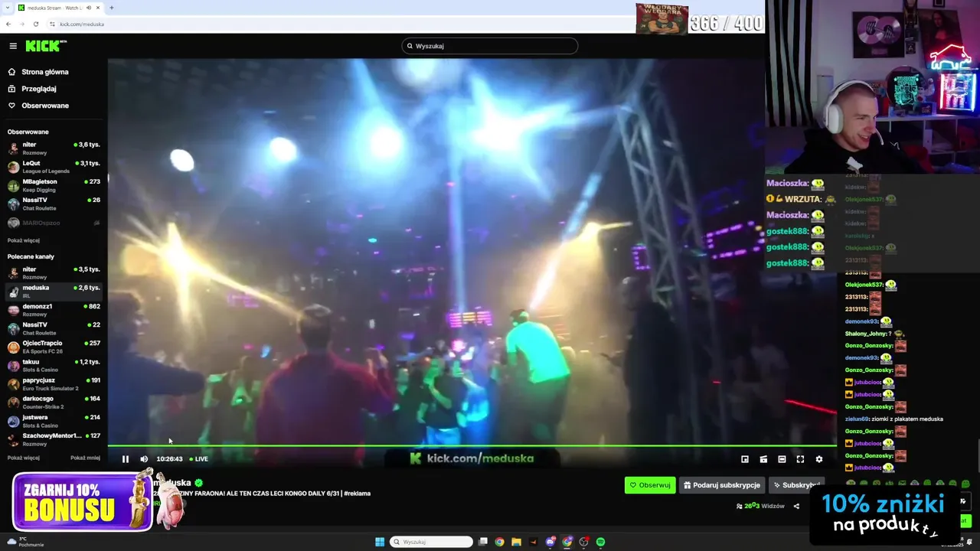The height and width of the screenshot is (551, 980).
Task: Open a new browser tab
Action: click(112, 8)
